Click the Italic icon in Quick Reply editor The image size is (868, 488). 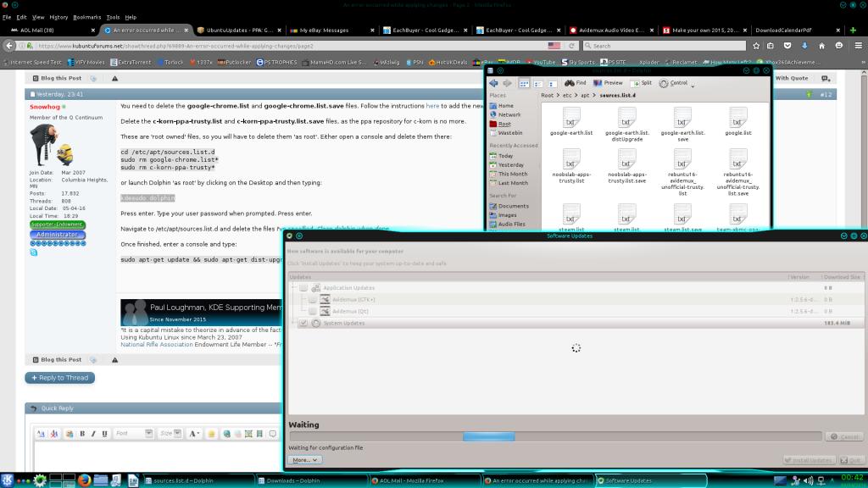coord(93,434)
